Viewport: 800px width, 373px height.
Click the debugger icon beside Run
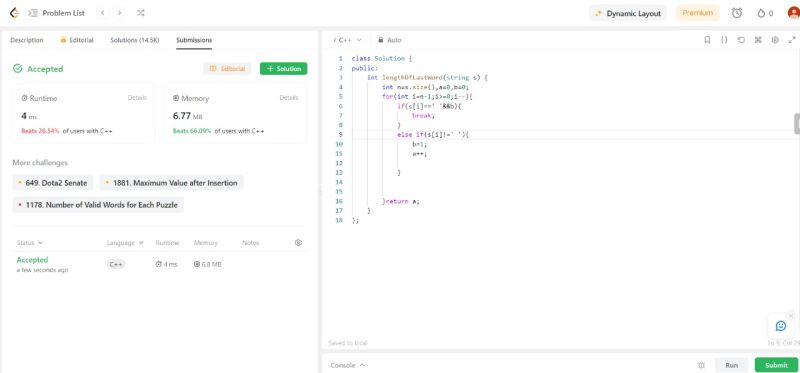702,365
